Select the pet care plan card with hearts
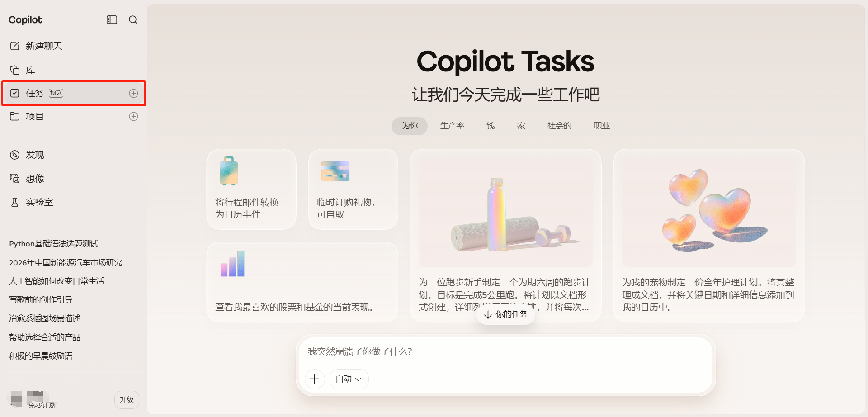The width and height of the screenshot is (868, 417). [708, 235]
